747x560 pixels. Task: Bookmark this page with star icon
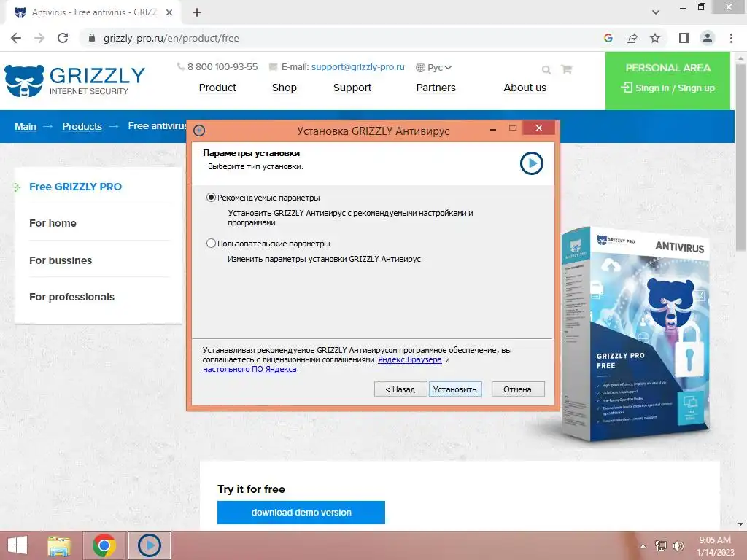tap(655, 38)
